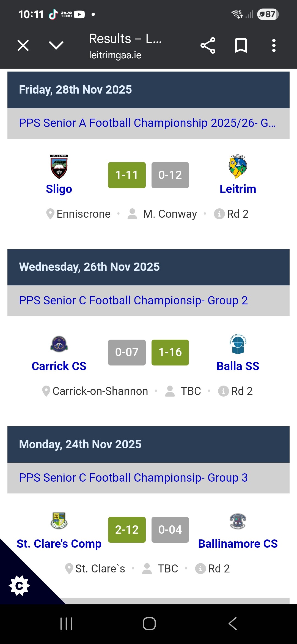Tap the St. Clare's Comp crest
297x644 pixels.
pyautogui.click(x=59, y=521)
